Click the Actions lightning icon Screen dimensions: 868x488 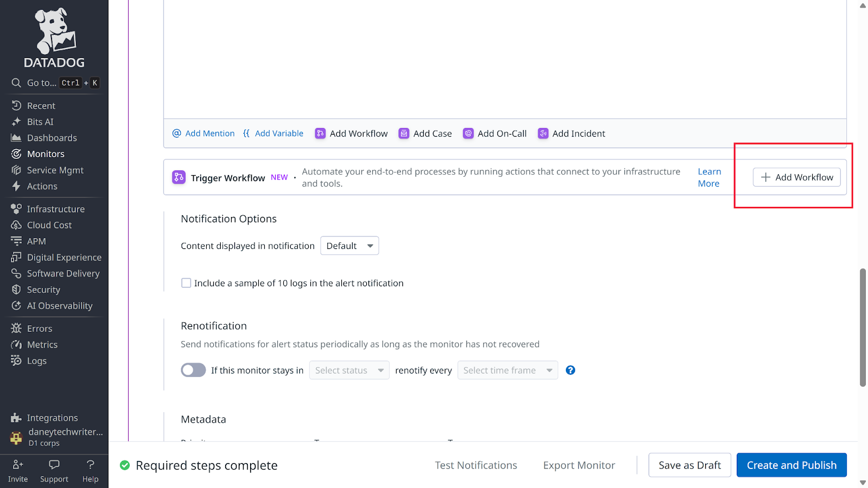click(x=16, y=187)
